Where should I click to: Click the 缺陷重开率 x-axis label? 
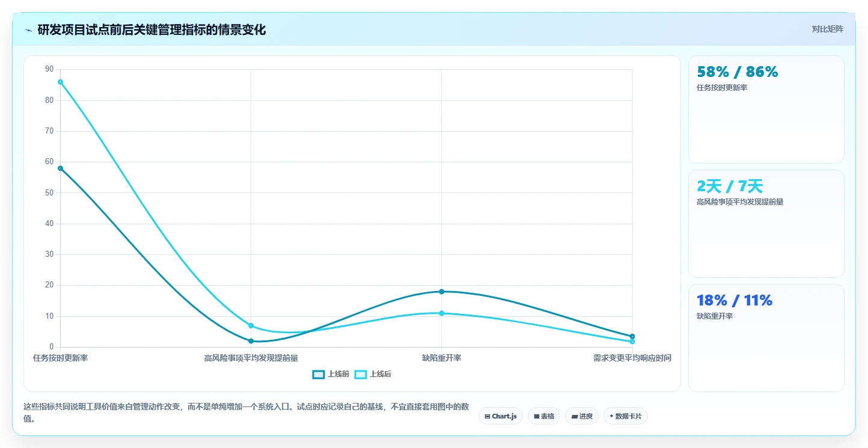441,358
